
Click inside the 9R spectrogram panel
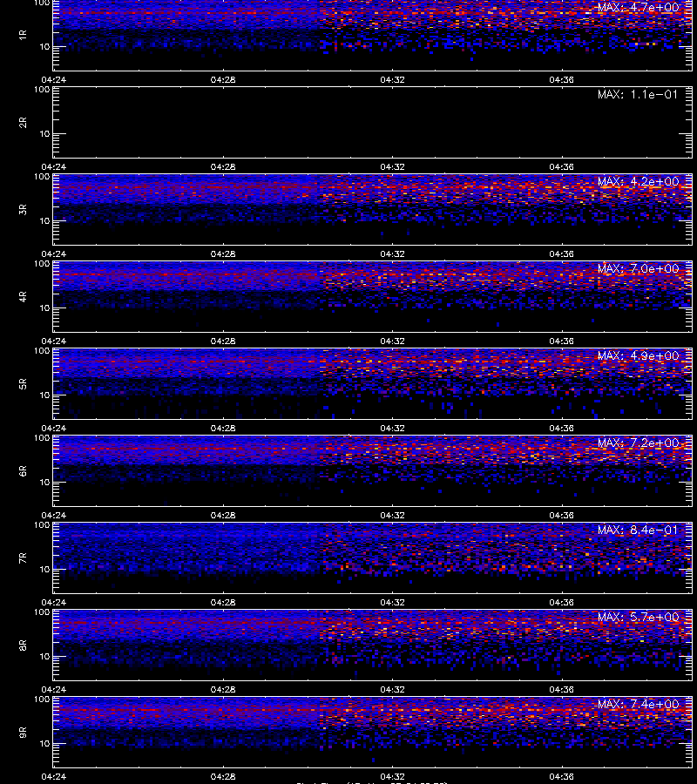coord(373,732)
